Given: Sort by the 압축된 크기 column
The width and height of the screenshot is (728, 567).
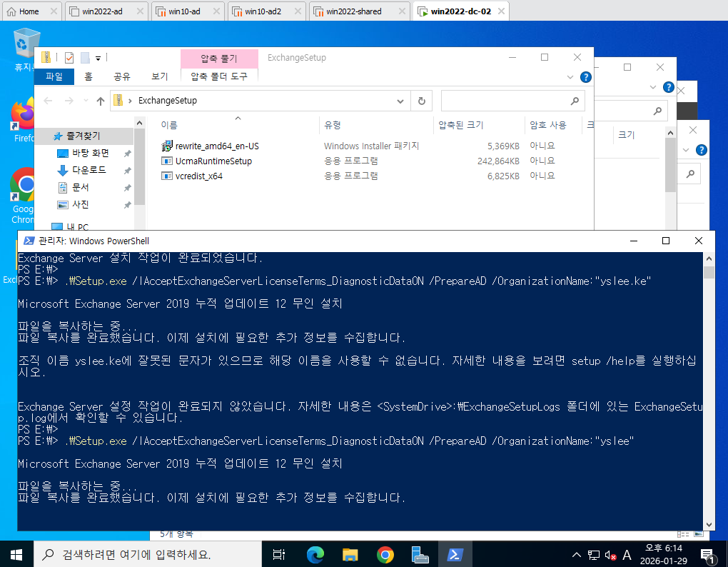Looking at the screenshot, I should click(x=460, y=125).
